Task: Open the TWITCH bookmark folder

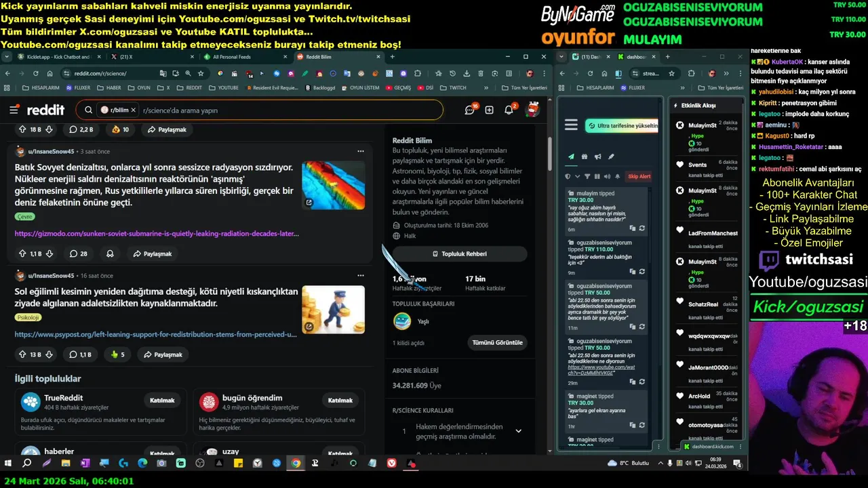Action: point(453,87)
